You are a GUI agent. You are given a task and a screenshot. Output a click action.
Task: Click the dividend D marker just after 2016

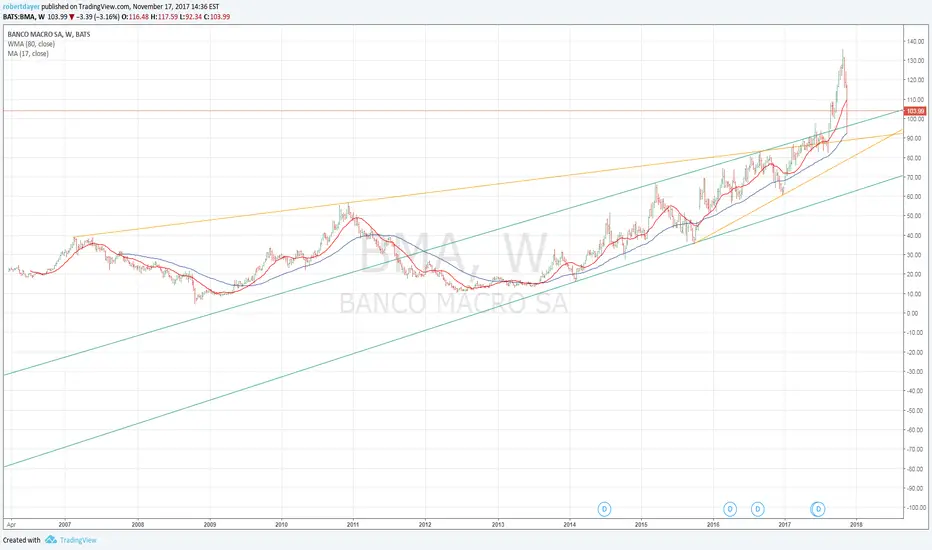(x=729, y=509)
